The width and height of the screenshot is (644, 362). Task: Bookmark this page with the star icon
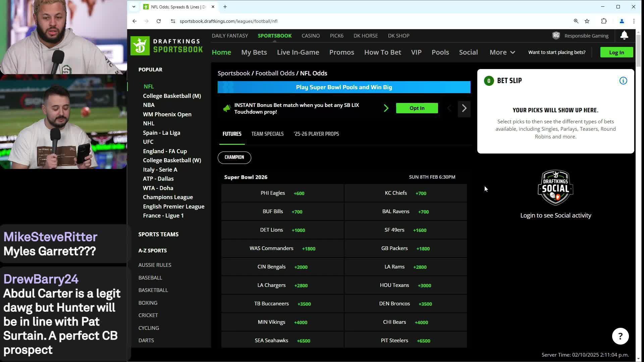pyautogui.click(x=587, y=21)
